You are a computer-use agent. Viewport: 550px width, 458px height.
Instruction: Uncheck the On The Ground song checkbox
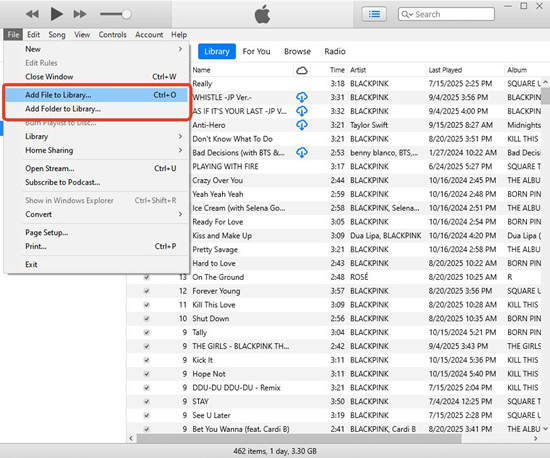pos(147,277)
